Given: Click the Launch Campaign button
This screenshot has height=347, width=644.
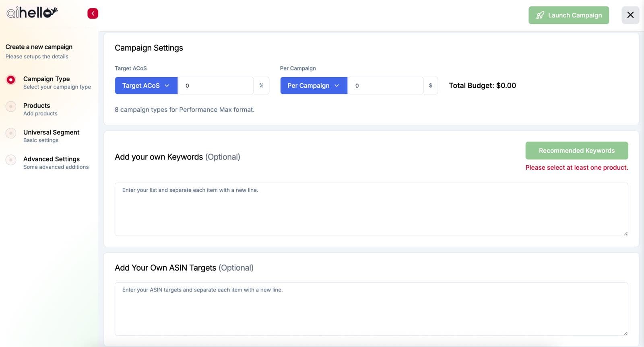Looking at the screenshot, I should coord(568,15).
